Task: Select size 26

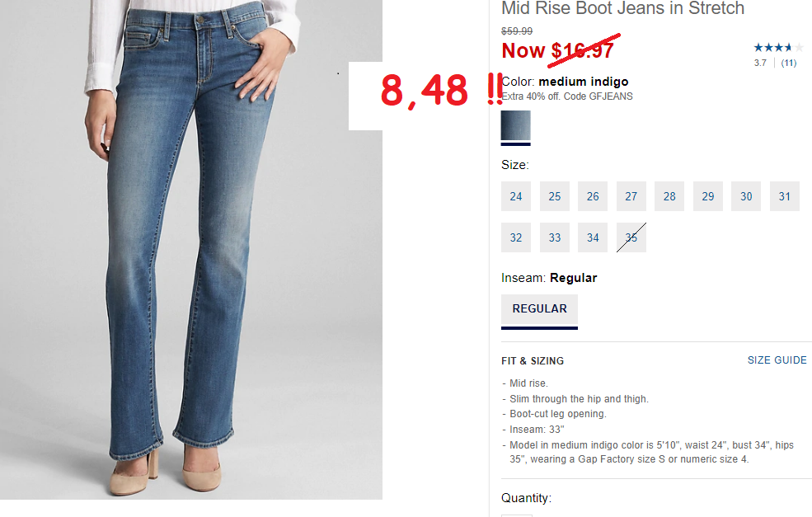Action: [593, 196]
